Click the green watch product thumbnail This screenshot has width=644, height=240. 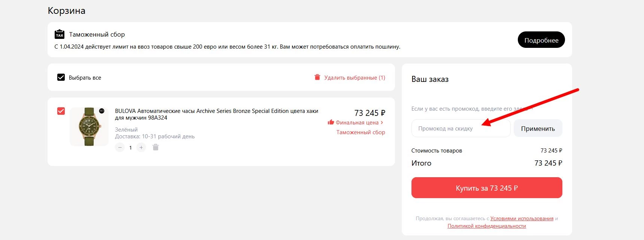(x=89, y=127)
